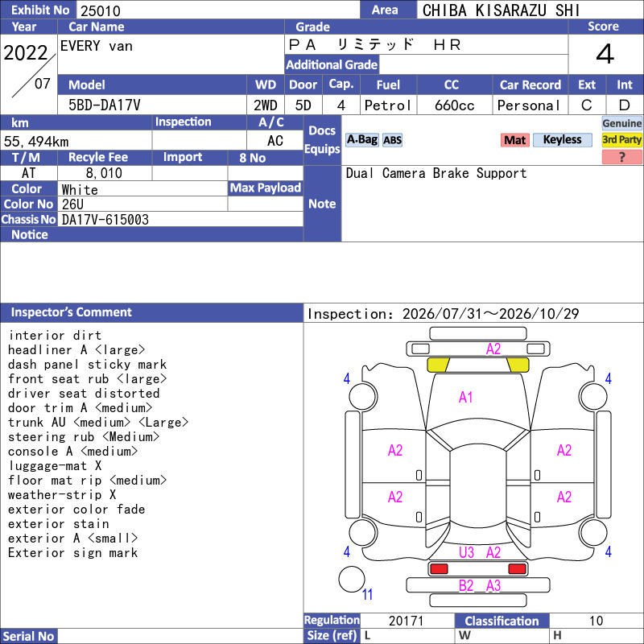This screenshot has width=644, height=644.
Task: Click the Personal car record value
Action: (529, 105)
